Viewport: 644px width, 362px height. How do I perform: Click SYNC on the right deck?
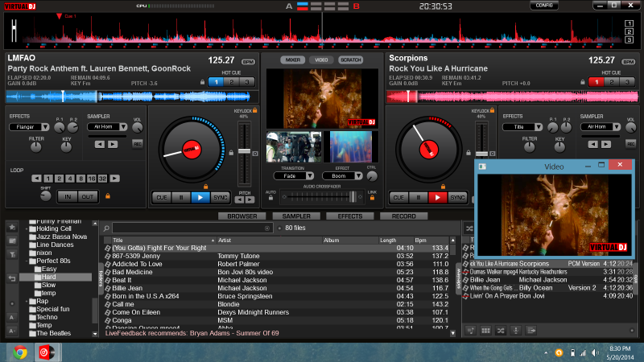pos(457,197)
